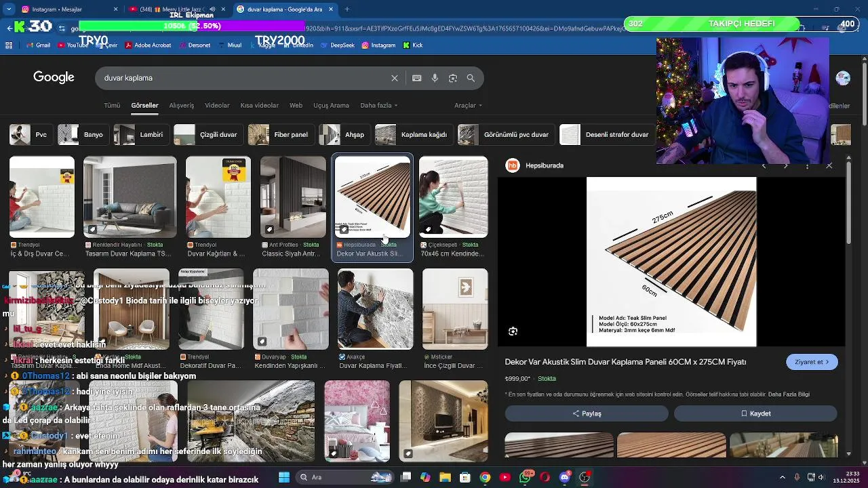This screenshot has height=488, width=868.
Task: Select the Alışveriş tab
Action: 181,106
